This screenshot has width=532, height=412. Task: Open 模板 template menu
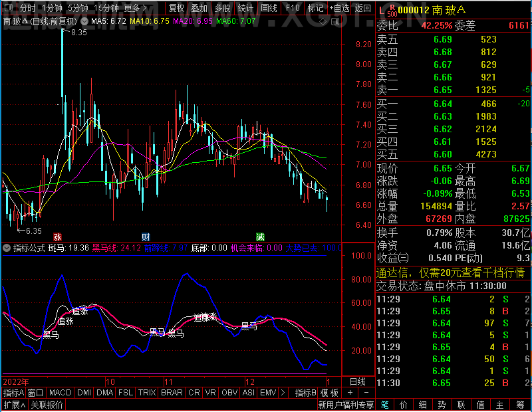tap(329, 393)
